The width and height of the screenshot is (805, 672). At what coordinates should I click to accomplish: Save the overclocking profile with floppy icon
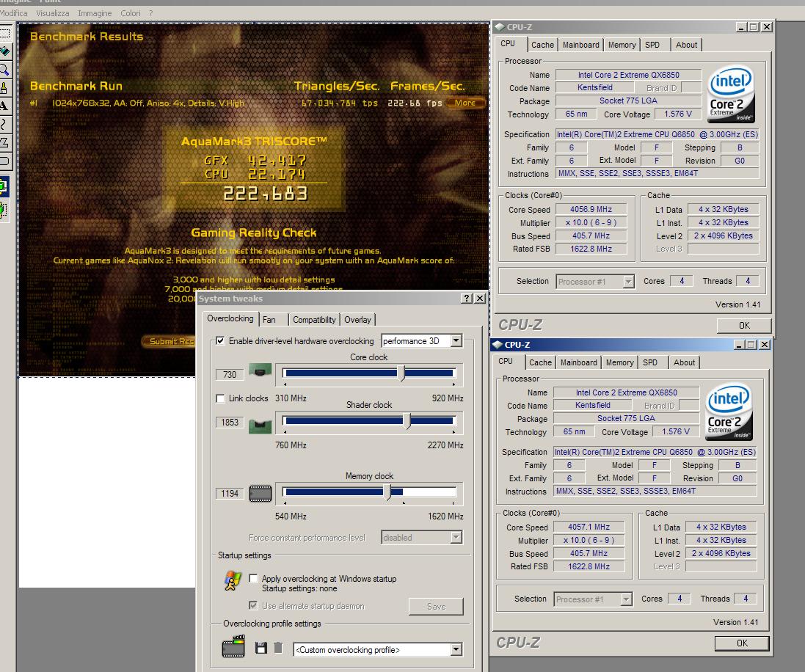coord(261,648)
